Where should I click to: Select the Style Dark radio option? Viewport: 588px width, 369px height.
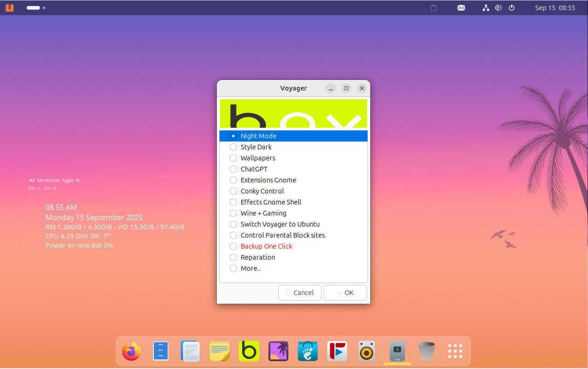[233, 147]
